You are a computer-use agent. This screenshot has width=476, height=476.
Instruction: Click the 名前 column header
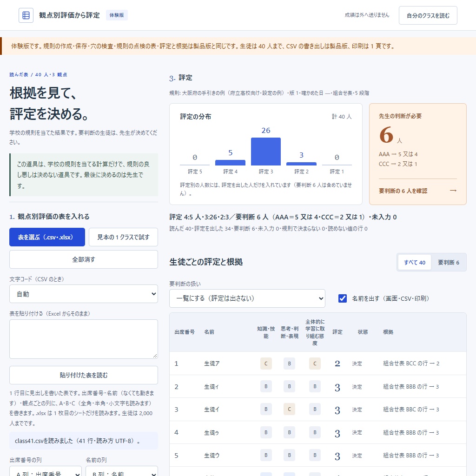209,332
